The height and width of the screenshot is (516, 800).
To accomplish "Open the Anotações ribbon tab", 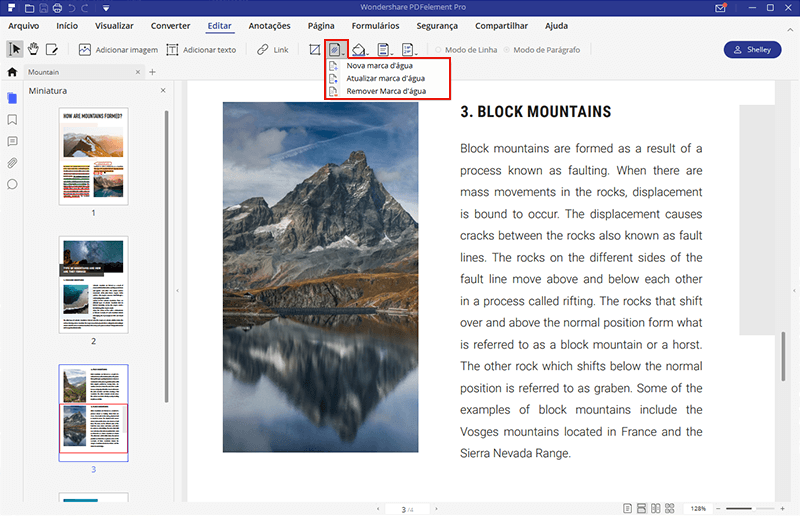I will (x=269, y=24).
